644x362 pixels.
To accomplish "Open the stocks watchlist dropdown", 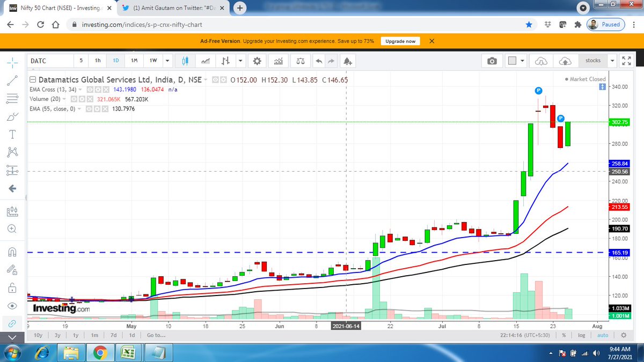I will 612,61.
